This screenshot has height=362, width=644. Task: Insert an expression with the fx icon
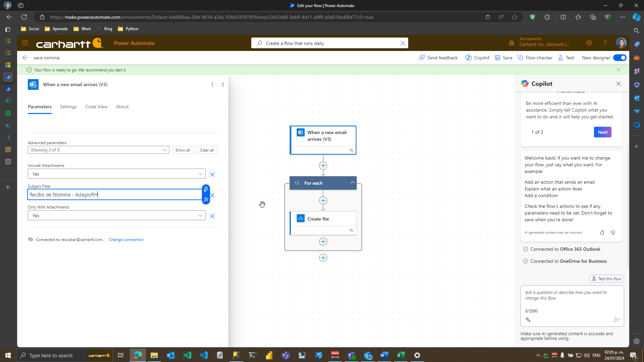pos(206,199)
